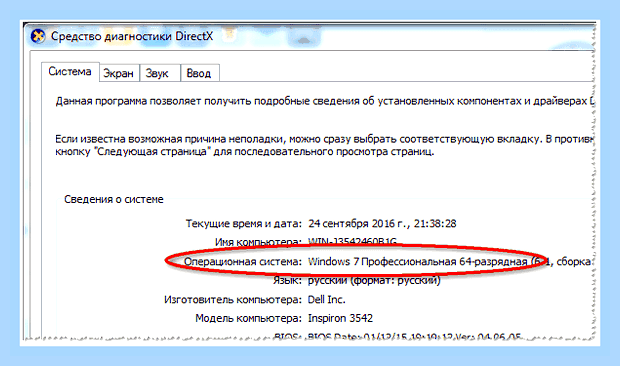The height and width of the screenshot is (366, 620).
Task: Select the date value 24 сентября 2016 г.
Action: pyautogui.click(x=359, y=224)
